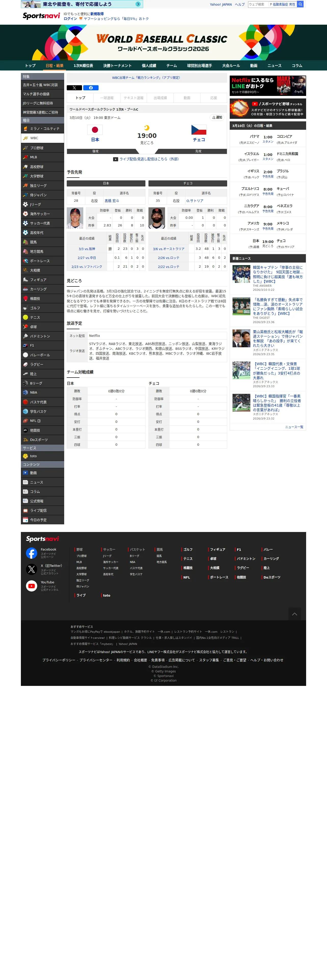Click プライバシーポリシー footer link
Viewport: 327px width, 980px height.
59,660
